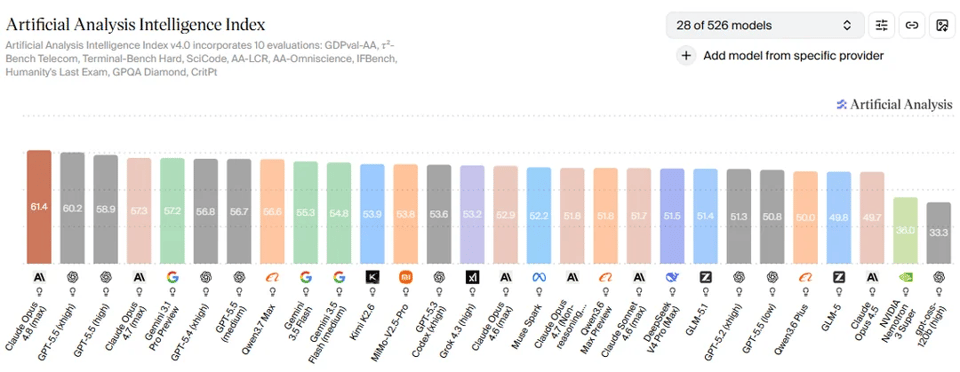Click the GLM-5.1 label under the chart
Viewport: 960px width, 372px height.
[x=704, y=316]
